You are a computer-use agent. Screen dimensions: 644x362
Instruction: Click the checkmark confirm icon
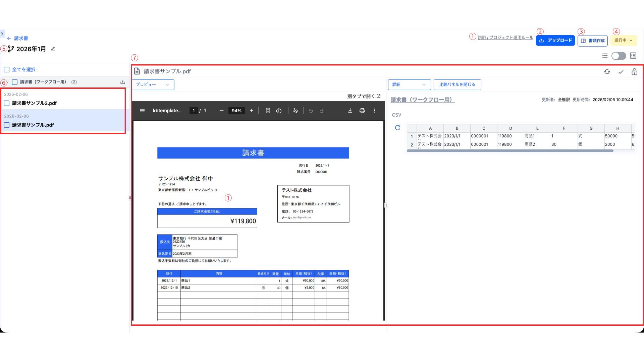click(x=621, y=72)
